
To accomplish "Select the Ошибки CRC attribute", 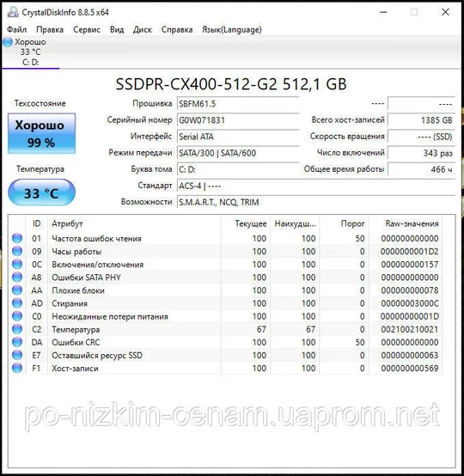I will click(76, 343).
